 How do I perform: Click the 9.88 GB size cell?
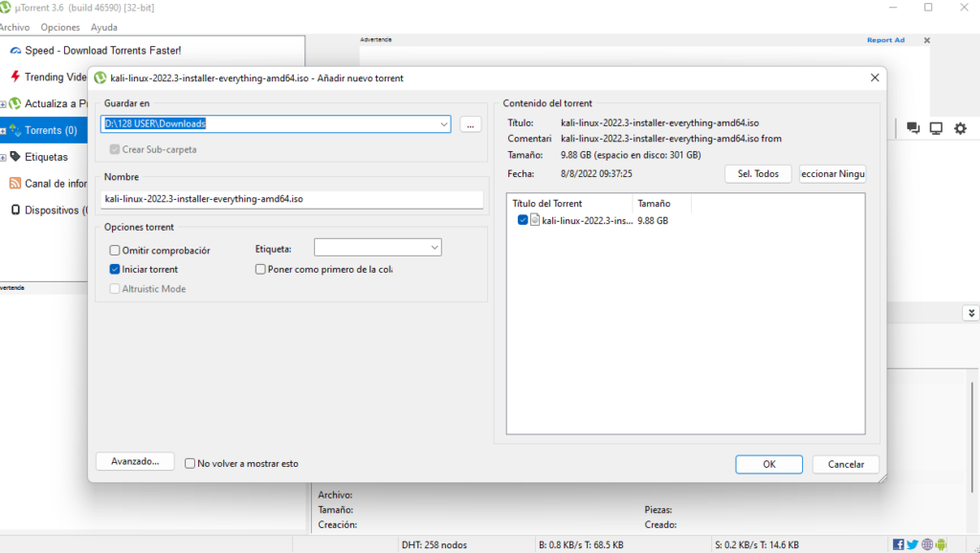click(x=653, y=221)
